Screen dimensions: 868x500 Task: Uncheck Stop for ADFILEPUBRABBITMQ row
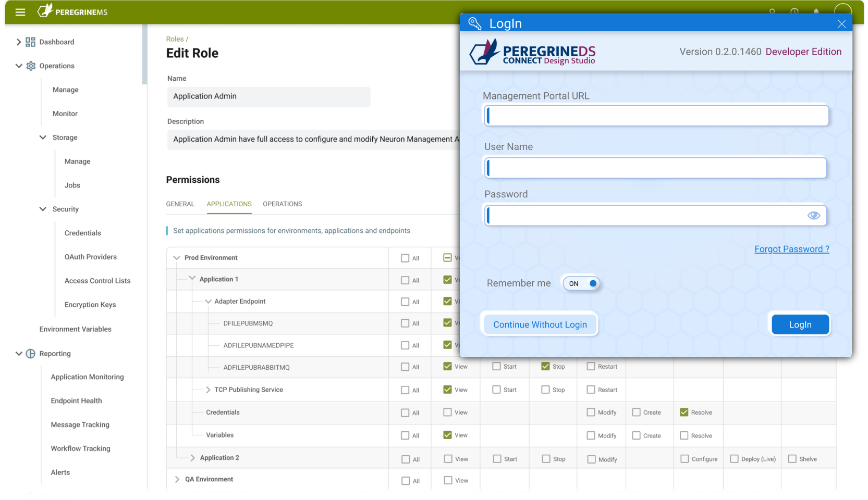pyautogui.click(x=545, y=367)
